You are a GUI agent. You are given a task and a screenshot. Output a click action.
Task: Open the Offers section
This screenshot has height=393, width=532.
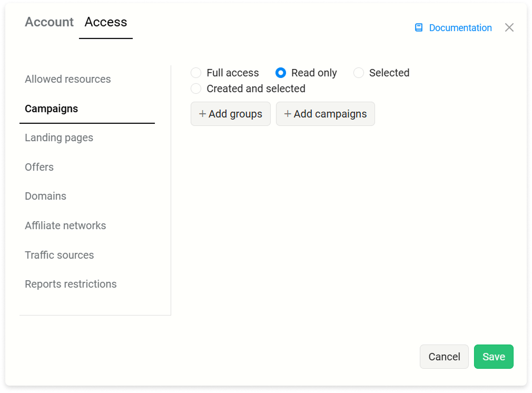pyautogui.click(x=40, y=167)
